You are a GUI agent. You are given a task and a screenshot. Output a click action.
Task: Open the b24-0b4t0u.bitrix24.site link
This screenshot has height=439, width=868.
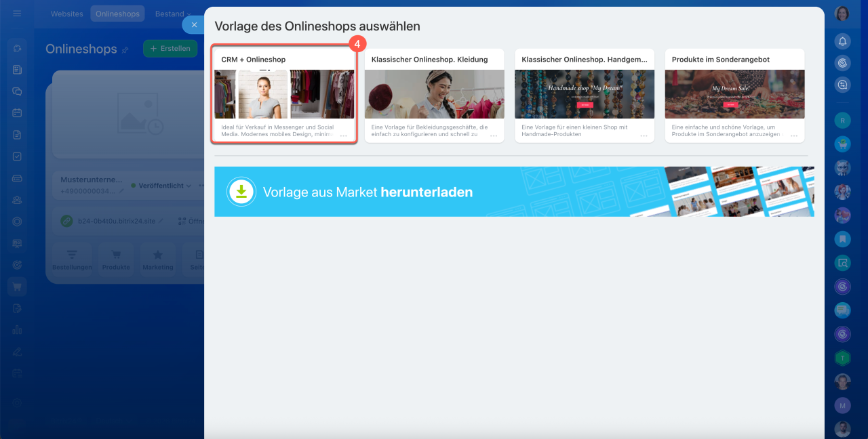click(x=116, y=221)
